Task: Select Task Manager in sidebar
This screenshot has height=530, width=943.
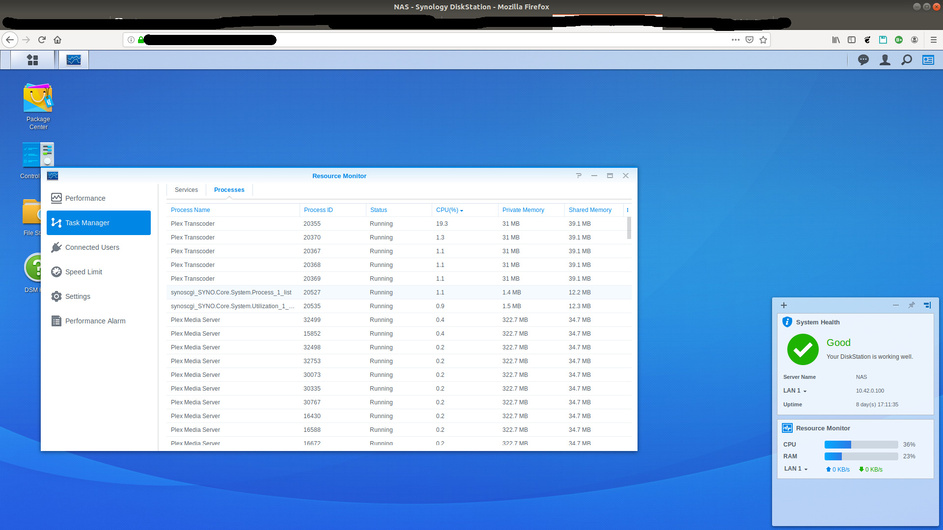Action: click(99, 223)
